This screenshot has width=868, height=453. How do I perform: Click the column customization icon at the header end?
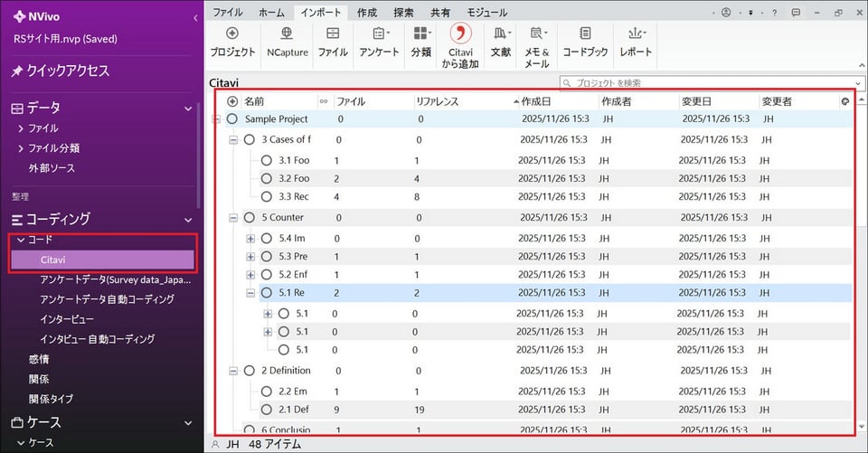tap(845, 101)
